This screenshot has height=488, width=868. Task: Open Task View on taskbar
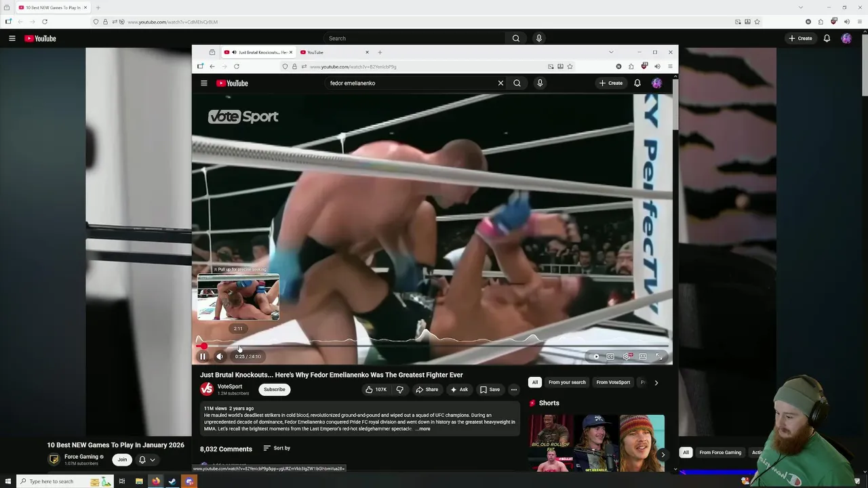[x=122, y=481]
